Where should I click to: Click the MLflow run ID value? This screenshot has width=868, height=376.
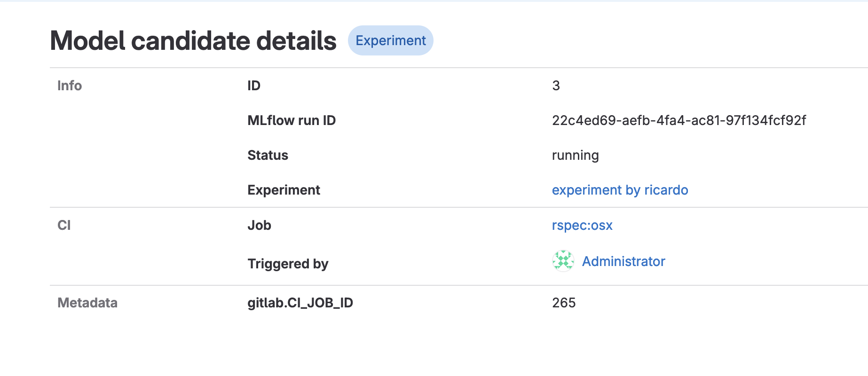click(x=679, y=121)
